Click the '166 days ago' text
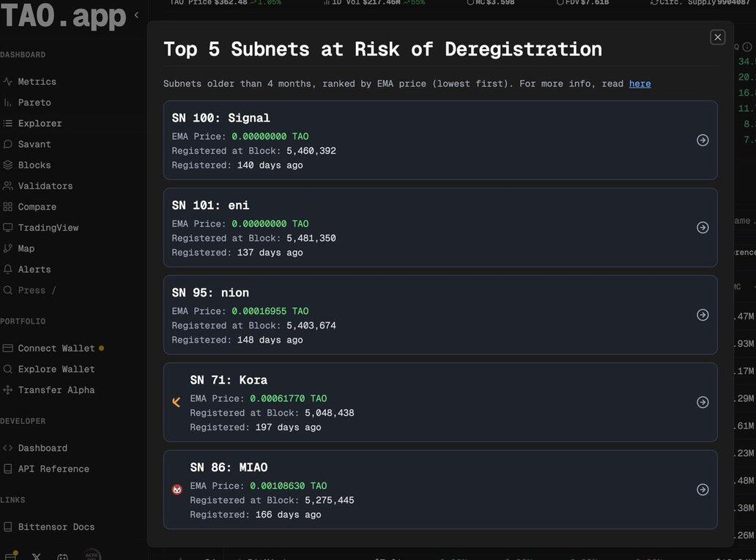The height and width of the screenshot is (560, 756). point(289,515)
